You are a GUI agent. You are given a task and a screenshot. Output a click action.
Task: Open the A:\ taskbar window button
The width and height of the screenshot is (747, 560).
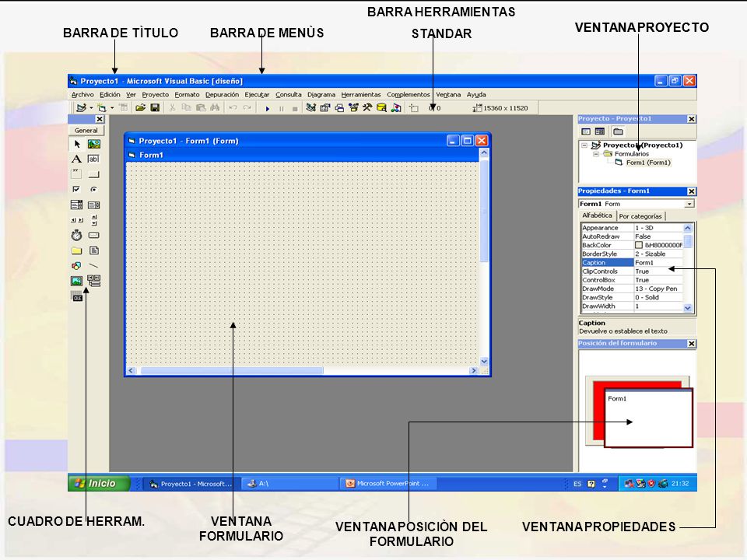289,483
